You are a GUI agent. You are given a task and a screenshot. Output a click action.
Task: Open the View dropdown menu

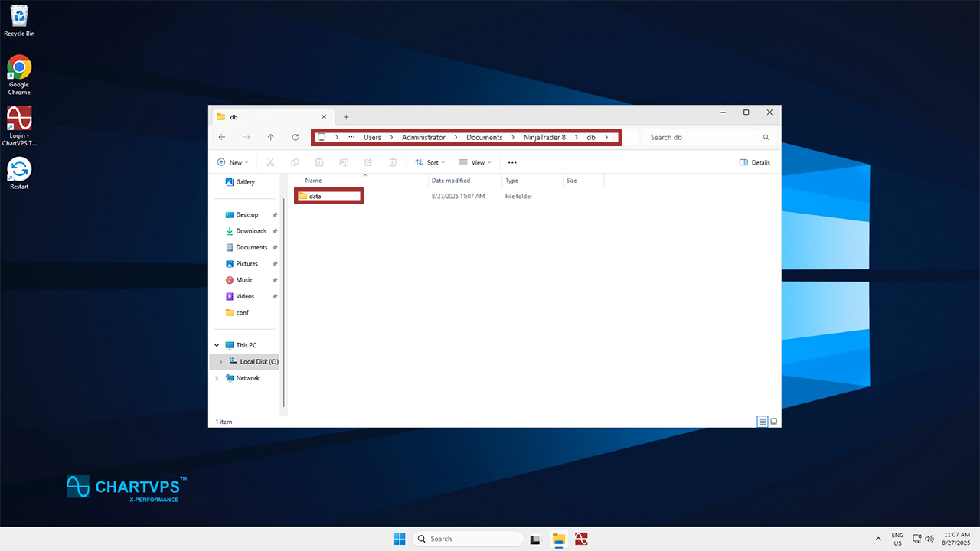pos(475,162)
